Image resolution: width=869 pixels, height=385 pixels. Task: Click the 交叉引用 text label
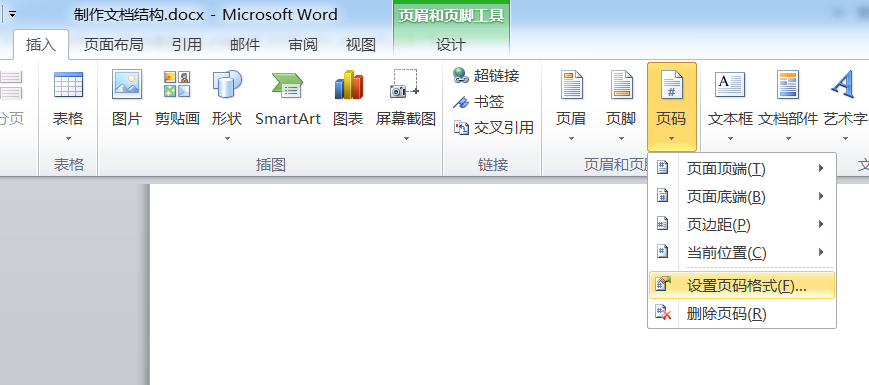[x=504, y=127]
